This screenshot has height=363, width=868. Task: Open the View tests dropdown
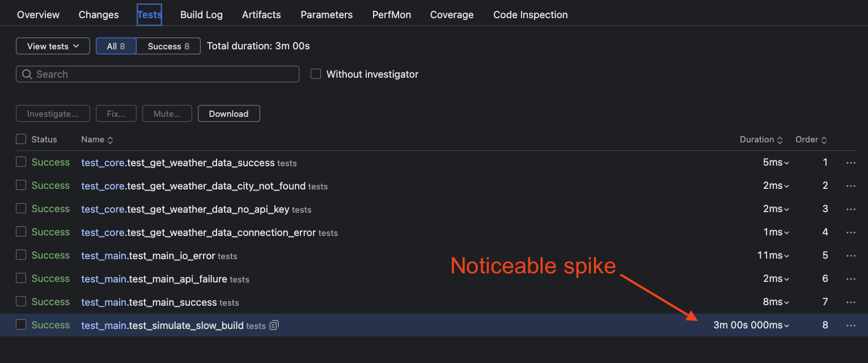pos(53,46)
